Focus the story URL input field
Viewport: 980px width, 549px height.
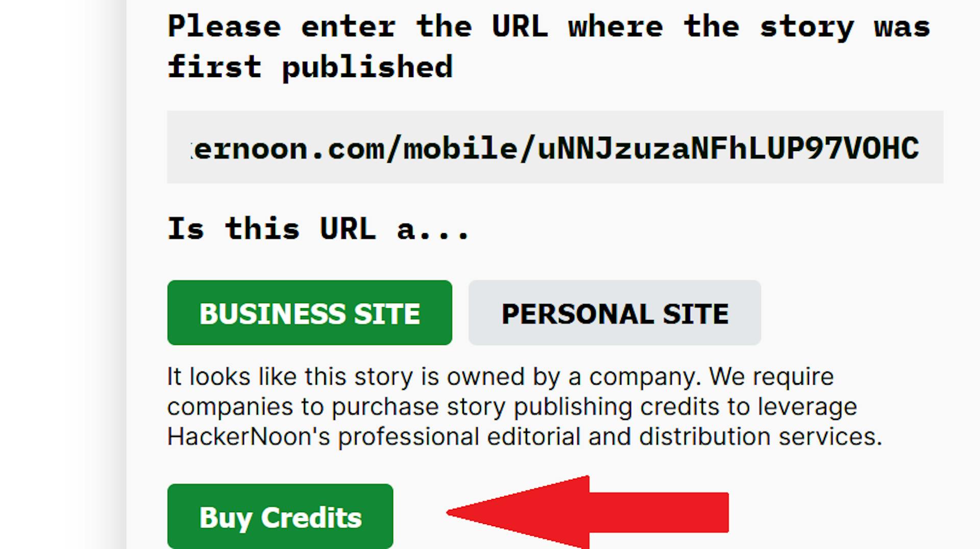555,147
